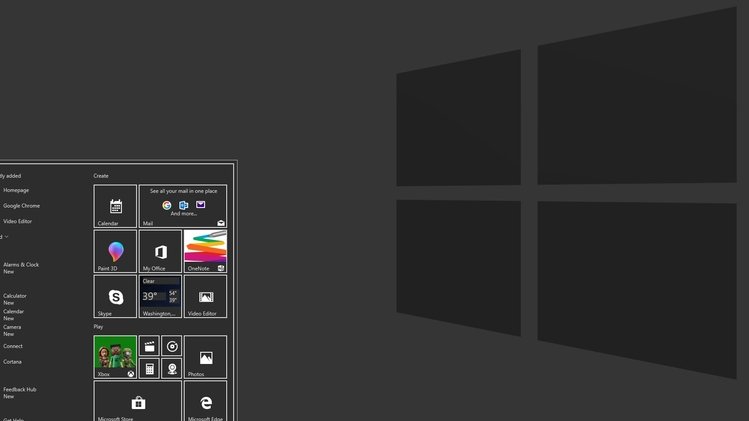Open the small Calculator tile
Image resolution: width=749 pixels, height=421 pixels.
(149, 368)
